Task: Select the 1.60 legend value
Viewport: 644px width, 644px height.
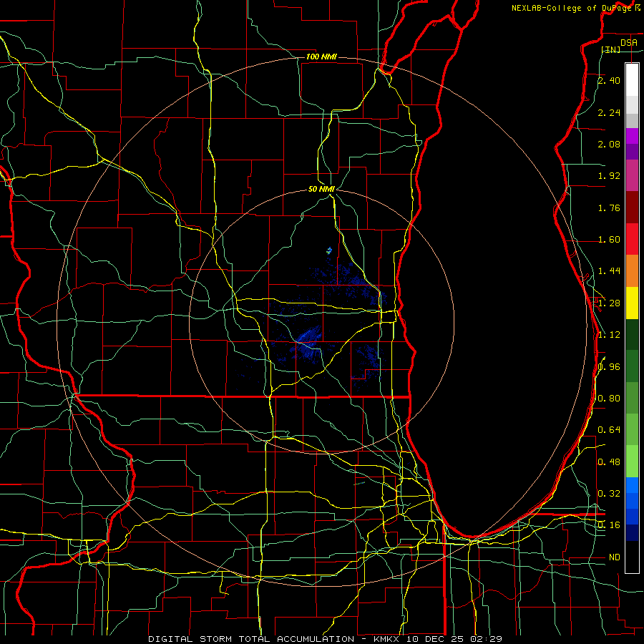Action: coord(609,240)
